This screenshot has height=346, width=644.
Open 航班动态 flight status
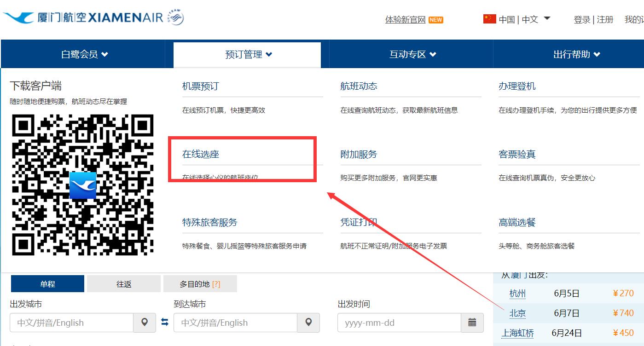click(359, 86)
